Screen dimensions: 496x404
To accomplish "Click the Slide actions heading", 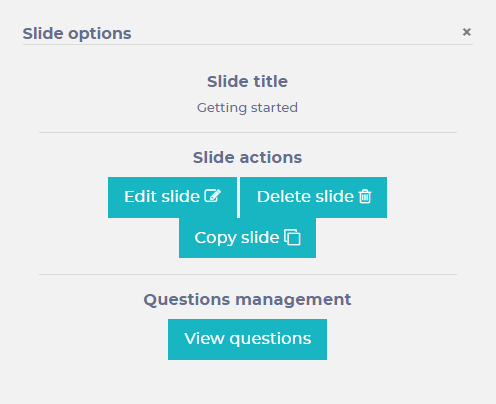I will [x=247, y=157].
